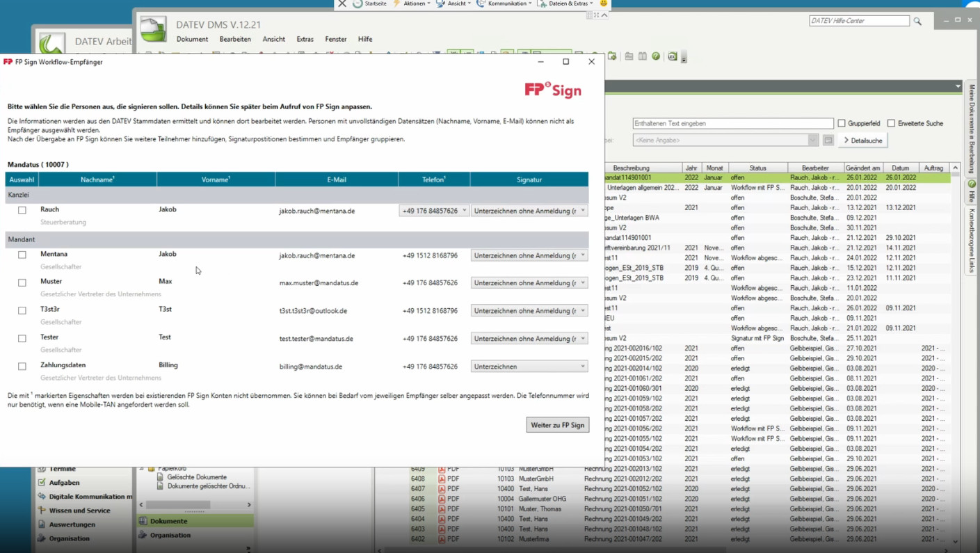
Task: Collapse the Papierkorb tree node
Action: pyautogui.click(x=142, y=469)
